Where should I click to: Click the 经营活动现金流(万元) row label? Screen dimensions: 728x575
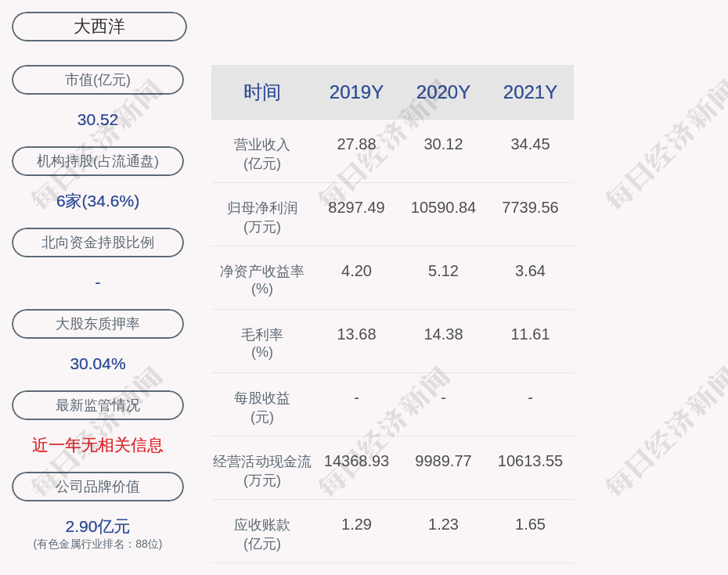(x=261, y=470)
